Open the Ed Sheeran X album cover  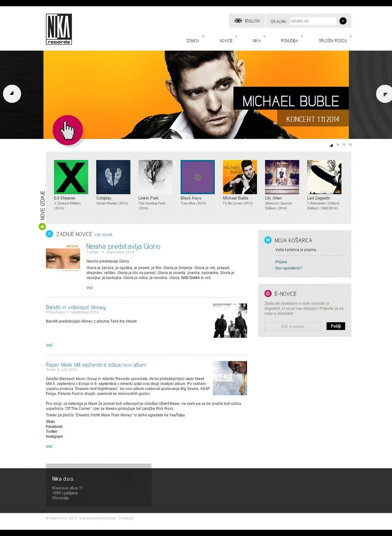coord(71,177)
